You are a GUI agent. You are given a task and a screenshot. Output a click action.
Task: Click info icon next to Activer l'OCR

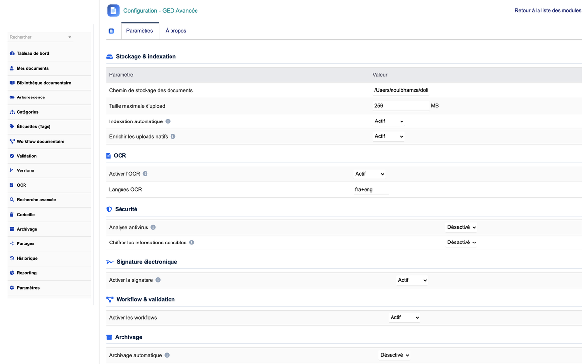pos(145,174)
